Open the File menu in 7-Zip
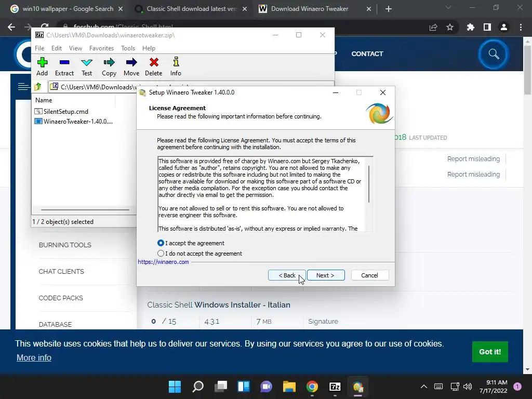Image resolution: width=532 pixels, height=399 pixels. 39,48
